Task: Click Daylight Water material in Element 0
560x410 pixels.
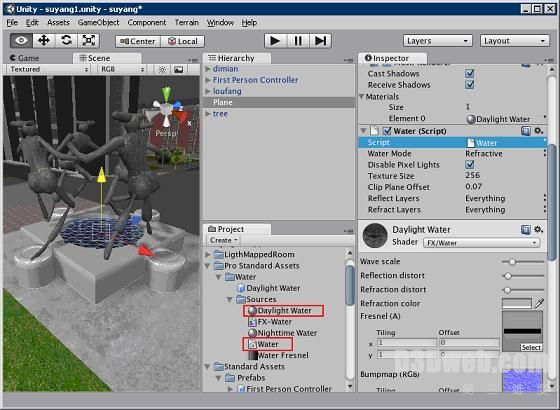Action: [504, 119]
